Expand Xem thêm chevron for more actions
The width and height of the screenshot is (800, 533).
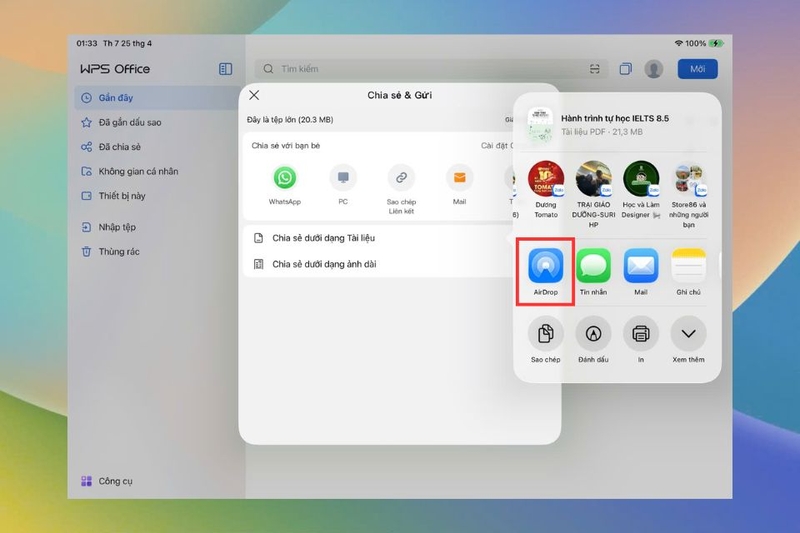pos(688,334)
